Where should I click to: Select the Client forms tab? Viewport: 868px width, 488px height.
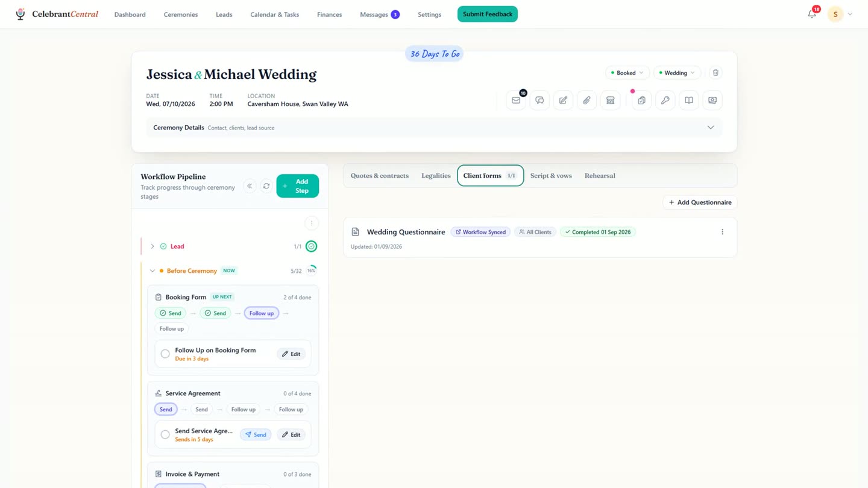(490, 176)
